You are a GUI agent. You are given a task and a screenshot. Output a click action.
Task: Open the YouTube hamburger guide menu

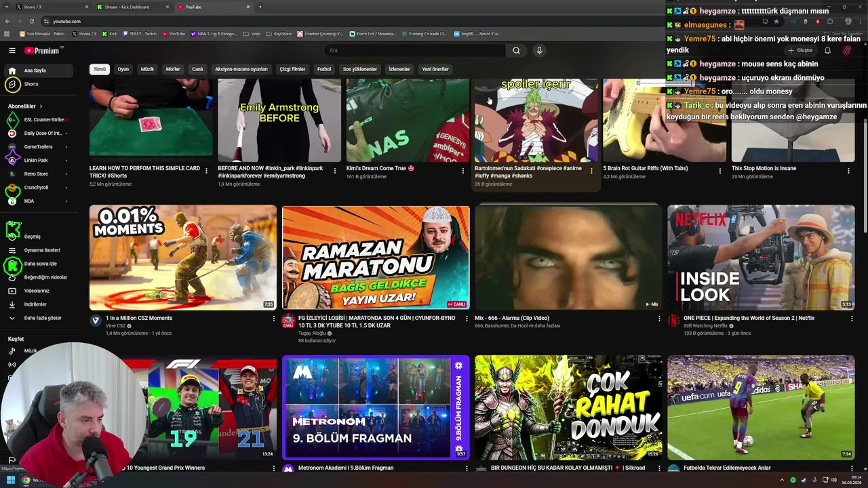point(12,50)
